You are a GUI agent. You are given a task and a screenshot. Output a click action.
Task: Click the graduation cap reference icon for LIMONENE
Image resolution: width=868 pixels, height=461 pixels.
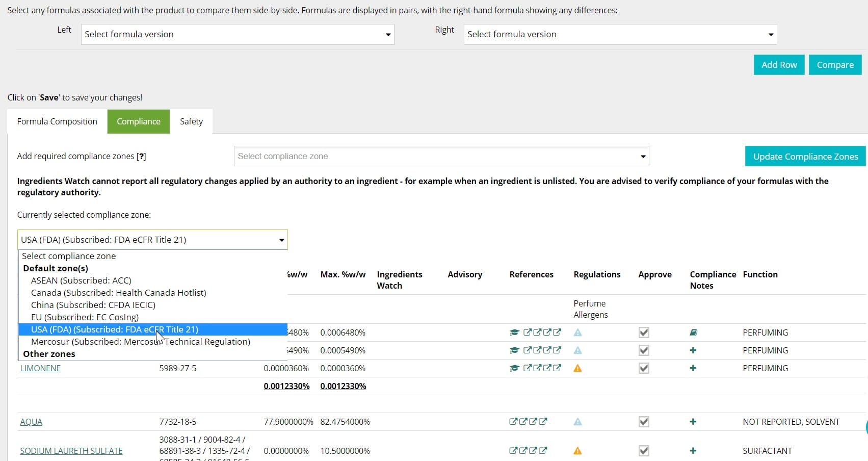[x=514, y=368]
